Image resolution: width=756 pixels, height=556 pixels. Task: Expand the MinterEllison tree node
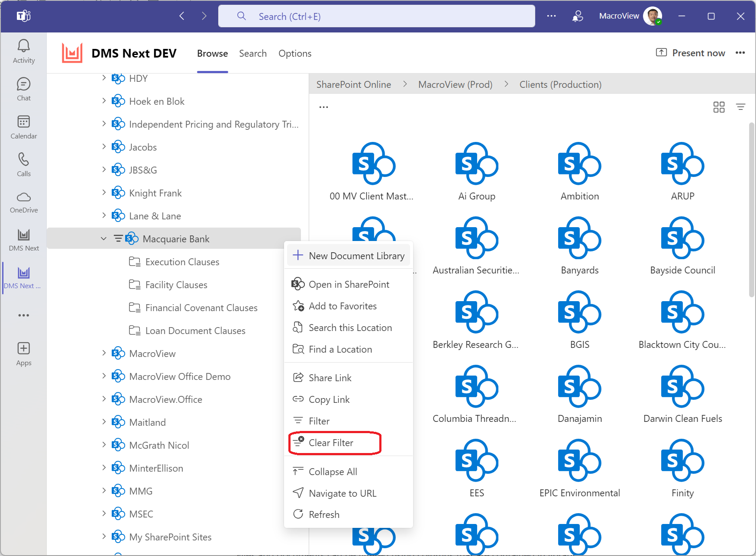coord(104,468)
